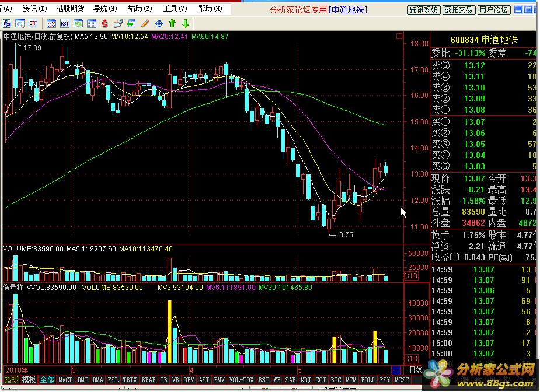Open the formula f(x) manager icon
The width and height of the screenshot is (540, 392).
pos(6,23)
